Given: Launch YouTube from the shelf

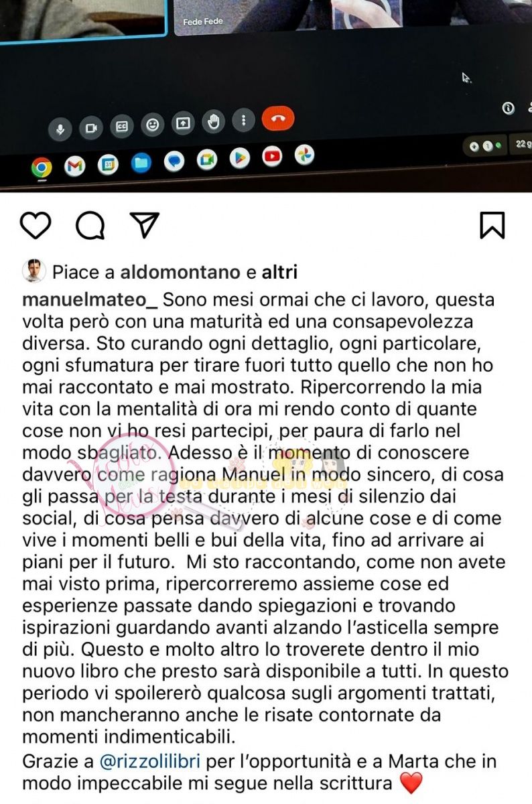Looking at the screenshot, I should click(x=272, y=157).
